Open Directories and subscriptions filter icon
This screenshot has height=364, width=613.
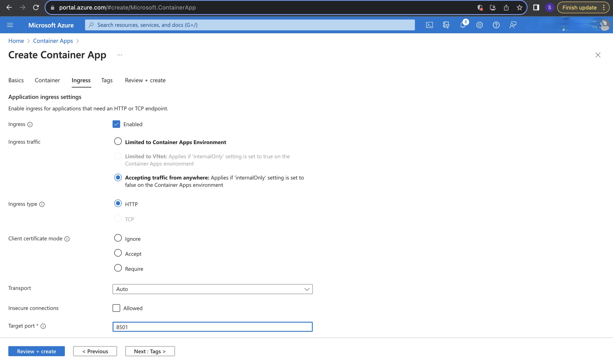(446, 25)
